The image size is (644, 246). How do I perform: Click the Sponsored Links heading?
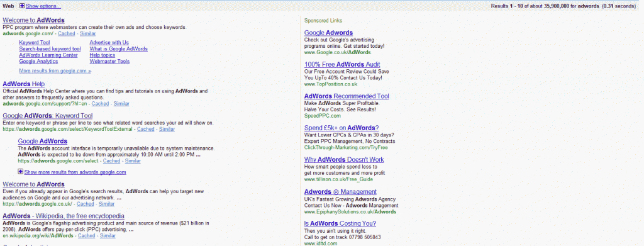coord(323,21)
